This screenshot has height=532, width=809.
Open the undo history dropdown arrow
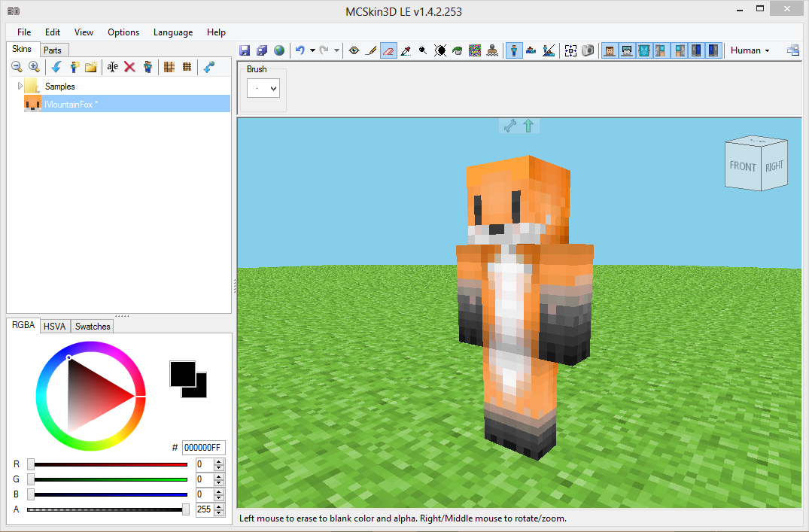click(x=312, y=50)
